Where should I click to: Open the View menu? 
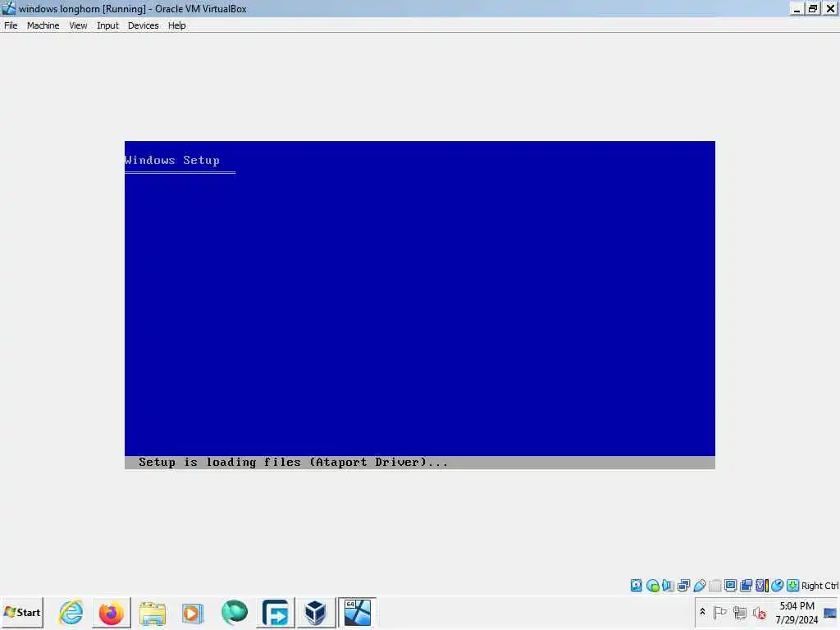[78, 25]
